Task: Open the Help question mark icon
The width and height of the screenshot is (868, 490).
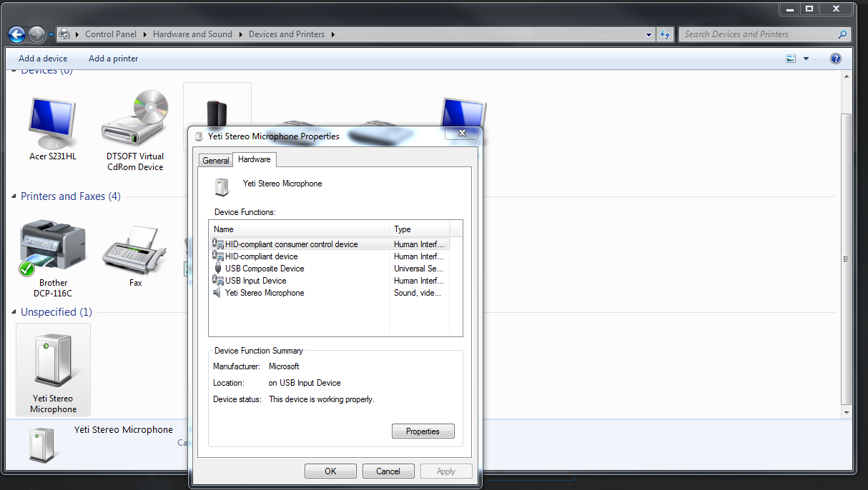Action: pyautogui.click(x=835, y=59)
